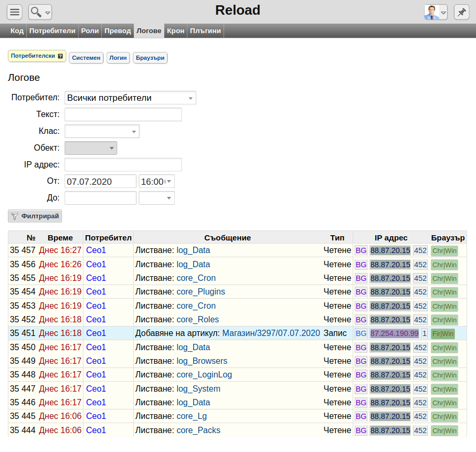Open the hamburger menu icon
The width and height of the screenshot is (476, 452).
(x=15, y=12)
